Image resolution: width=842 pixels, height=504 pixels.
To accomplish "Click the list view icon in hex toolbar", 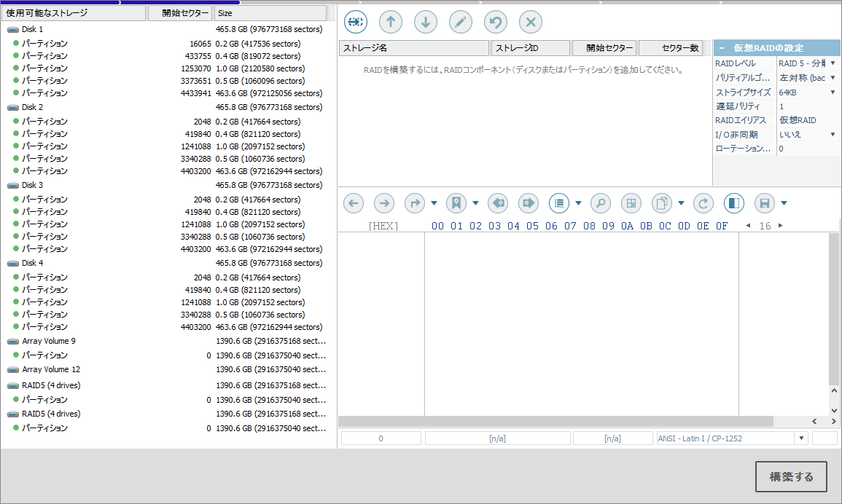I will [559, 203].
